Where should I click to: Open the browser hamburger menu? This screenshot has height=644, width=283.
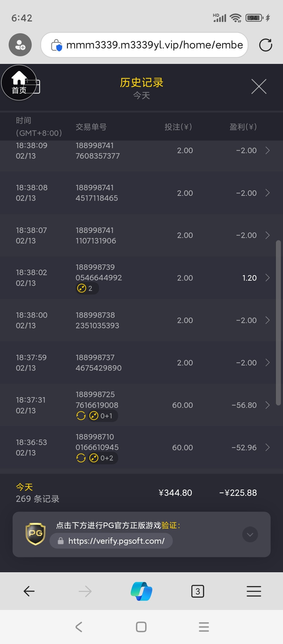[254, 591]
